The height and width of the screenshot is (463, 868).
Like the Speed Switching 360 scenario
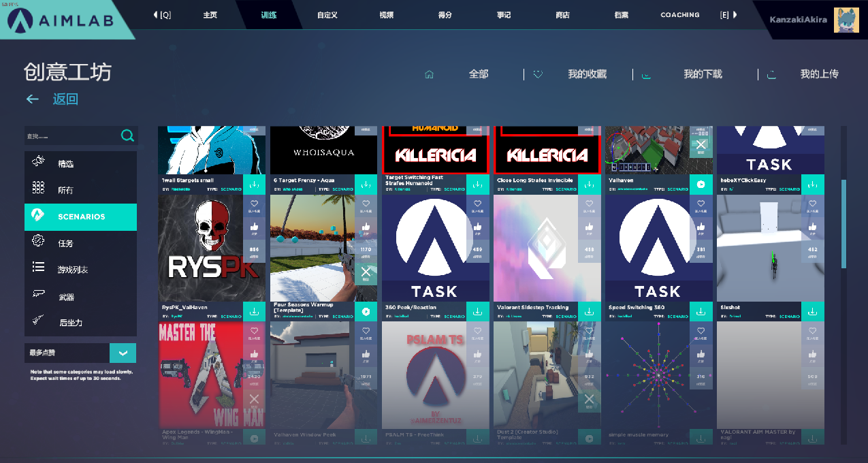pos(701,229)
